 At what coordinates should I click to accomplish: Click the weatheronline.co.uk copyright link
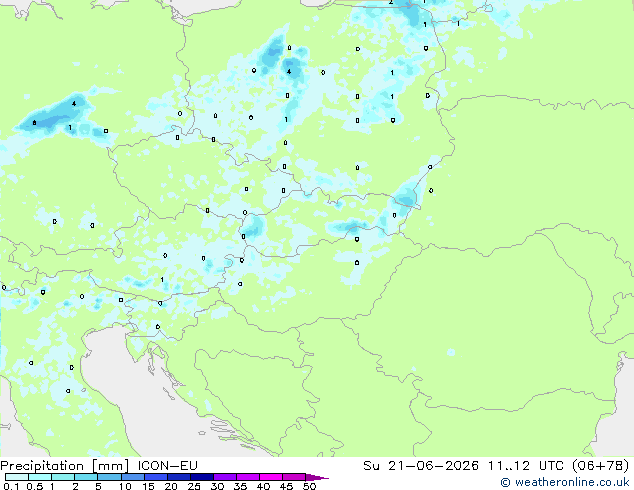(x=565, y=482)
